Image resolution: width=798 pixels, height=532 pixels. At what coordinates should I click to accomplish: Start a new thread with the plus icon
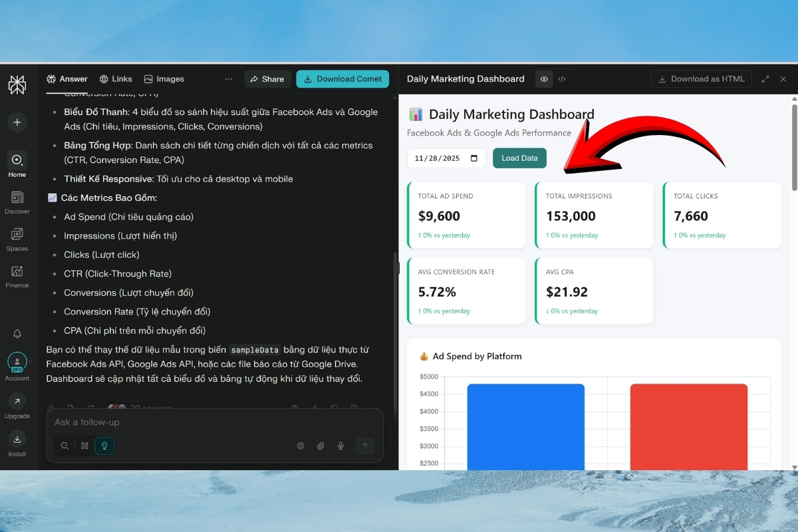click(x=17, y=122)
